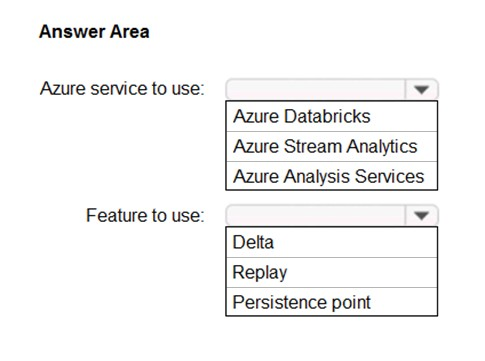Viewport: 485px width, 361px height.
Task: Pick Azure Analysis Services option
Action: pyautogui.click(x=332, y=176)
